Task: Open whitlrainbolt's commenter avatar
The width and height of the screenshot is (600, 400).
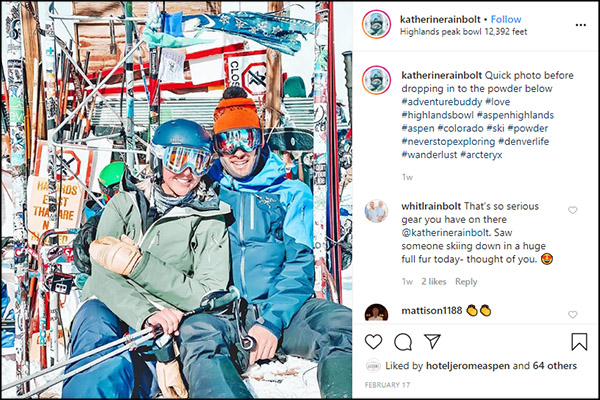Action: (x=376, y=211)
